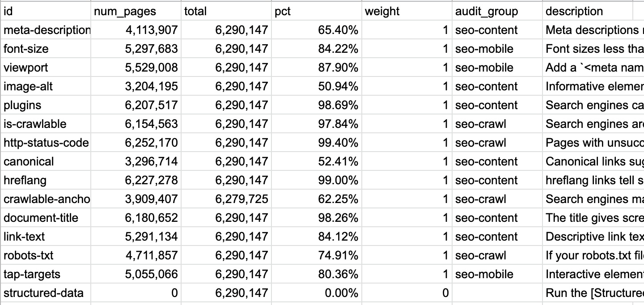
Task: Click the 'is-crawlable' audit_group cell seo-crawl
Action: 497,124
